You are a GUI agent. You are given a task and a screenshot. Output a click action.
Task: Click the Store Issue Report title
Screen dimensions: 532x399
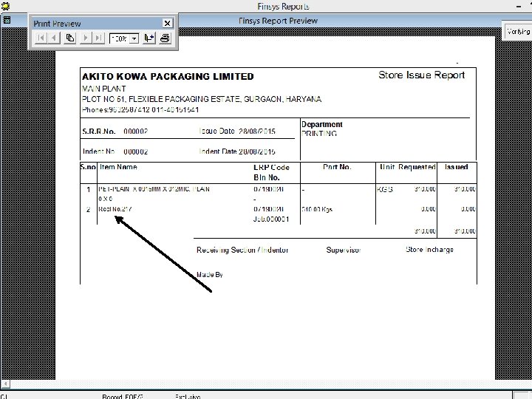pyautogui.click(x=421, y=75)
